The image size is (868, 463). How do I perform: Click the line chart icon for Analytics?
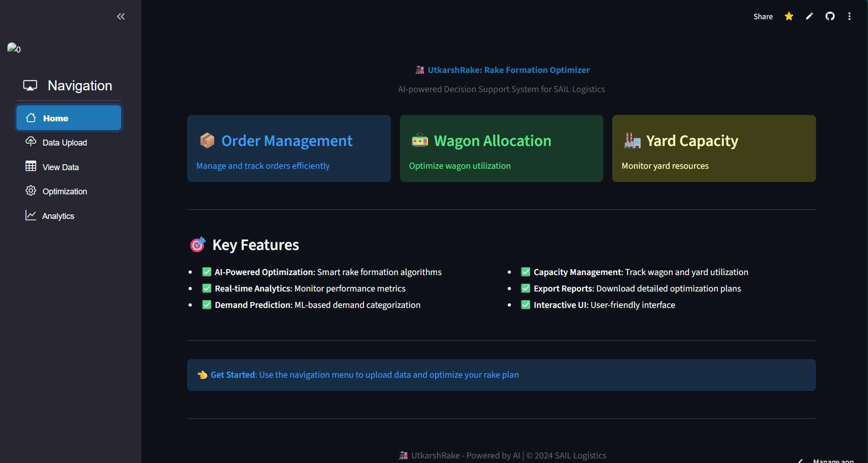tap(31, 215)
